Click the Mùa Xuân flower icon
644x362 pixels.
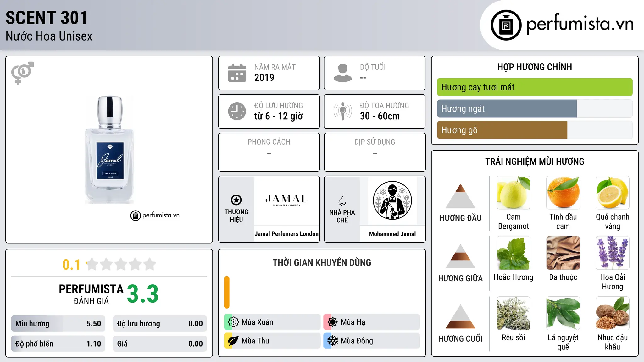click(233, 322)
